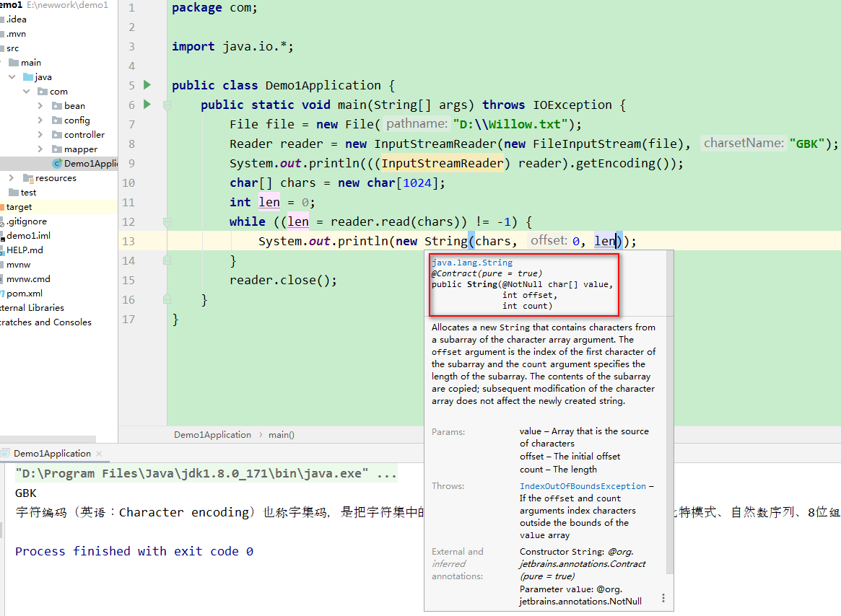Toggle code folding at line 6
Viewport: 841px width, 616px height.
click(167, 105)
